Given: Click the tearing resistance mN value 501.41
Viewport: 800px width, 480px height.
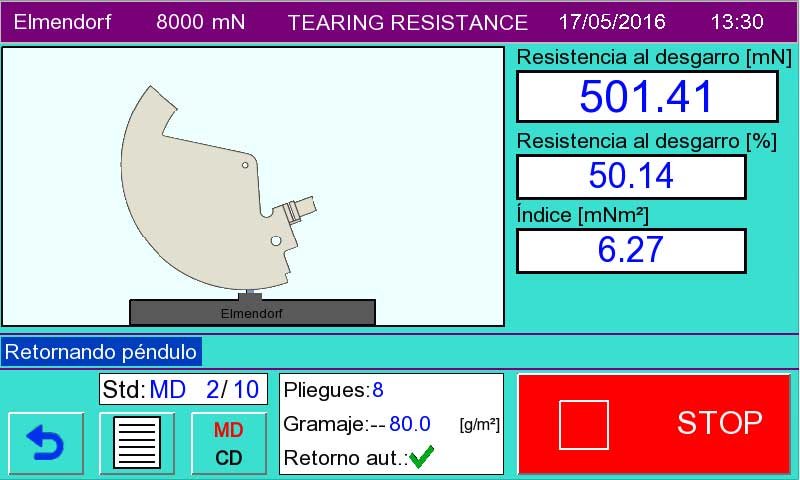Looking at the screenshot, I should pos(646,97).
